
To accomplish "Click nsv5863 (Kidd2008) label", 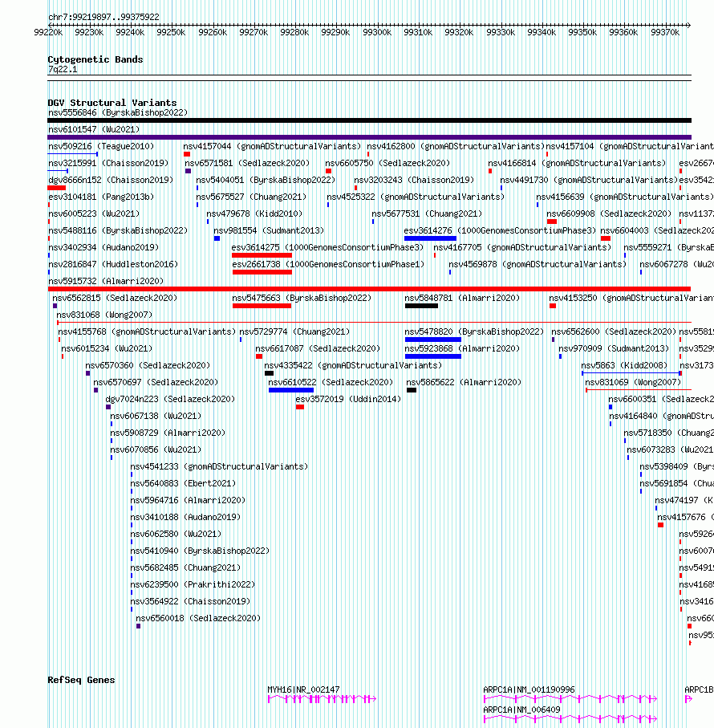I will point(624,365).
